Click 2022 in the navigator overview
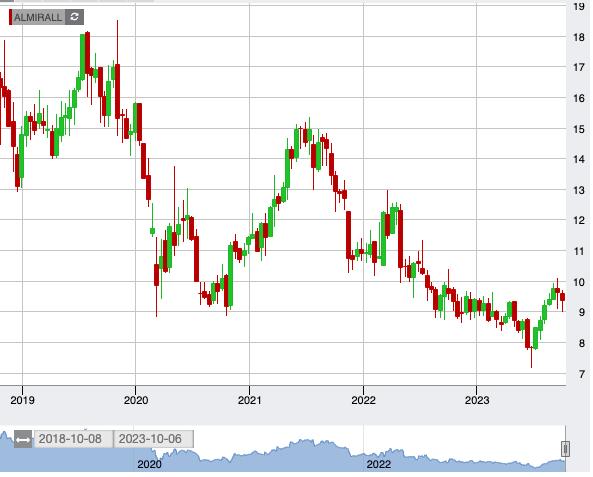 379,464
